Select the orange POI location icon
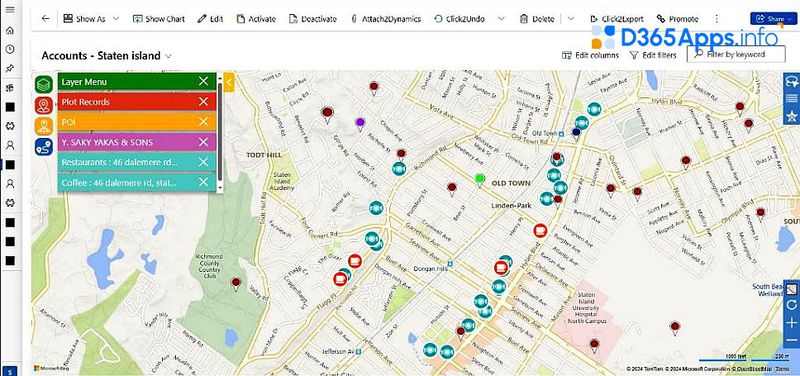The height and width of the screenshot is (376, 800). pos(44,126)
